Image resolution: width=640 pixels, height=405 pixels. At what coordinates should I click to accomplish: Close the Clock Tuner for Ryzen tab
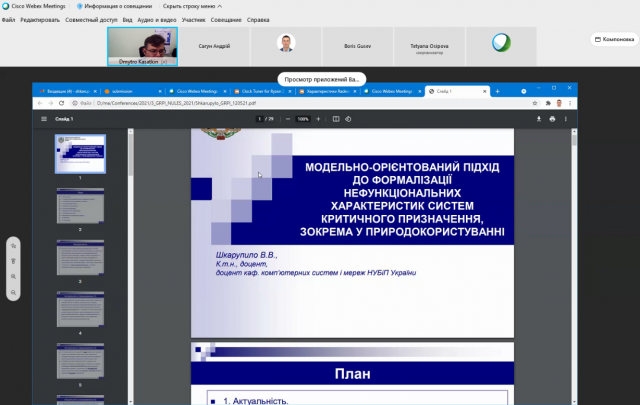(290, 91)
